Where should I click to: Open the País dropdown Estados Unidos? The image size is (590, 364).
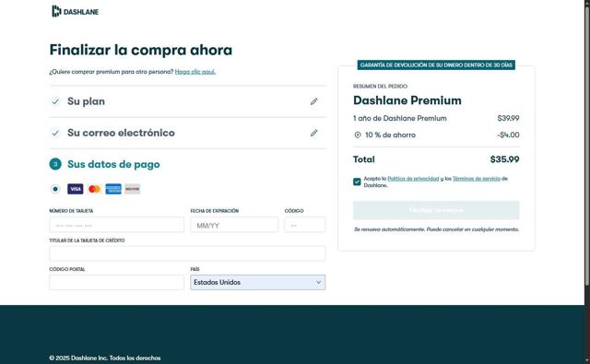[x=258, y=282]
